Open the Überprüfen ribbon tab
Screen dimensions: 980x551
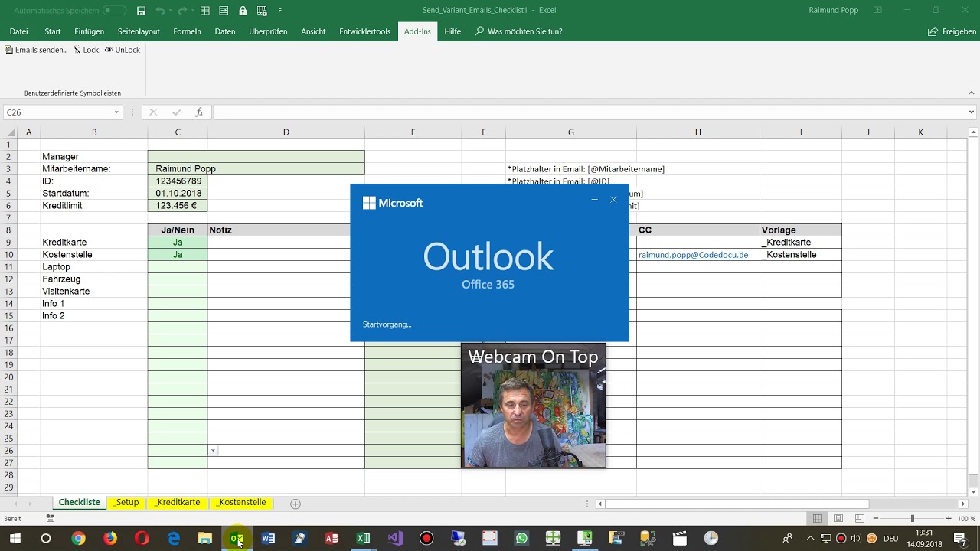(268, 31)
